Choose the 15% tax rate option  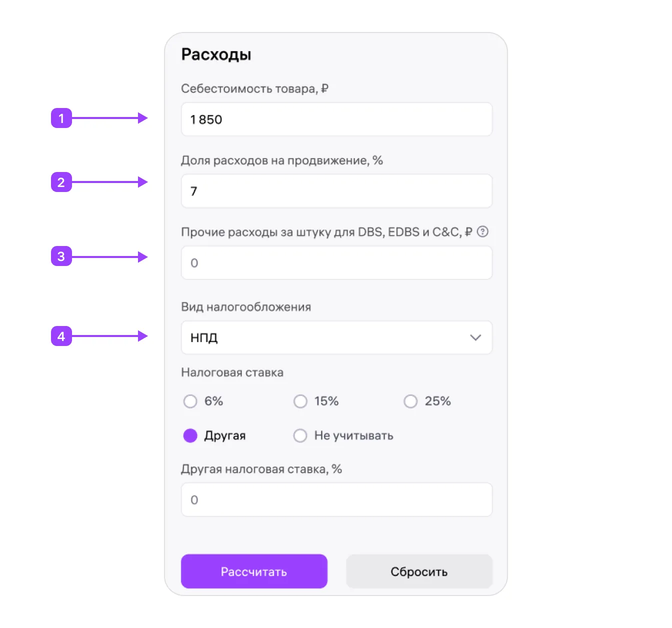pos(300,401)
